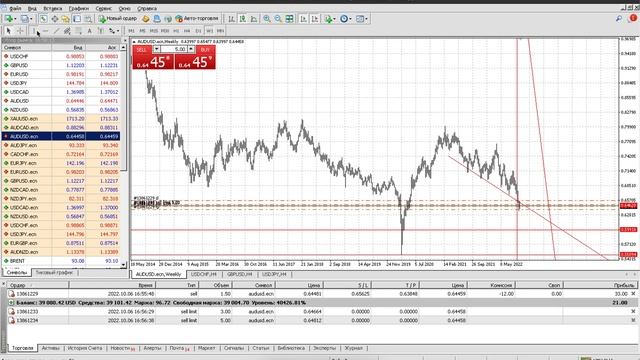Image resolution: width=640 pixels, height=360 pixels.
Task: Open the Журнал terminal tab
Action: [x=353, y=348]
